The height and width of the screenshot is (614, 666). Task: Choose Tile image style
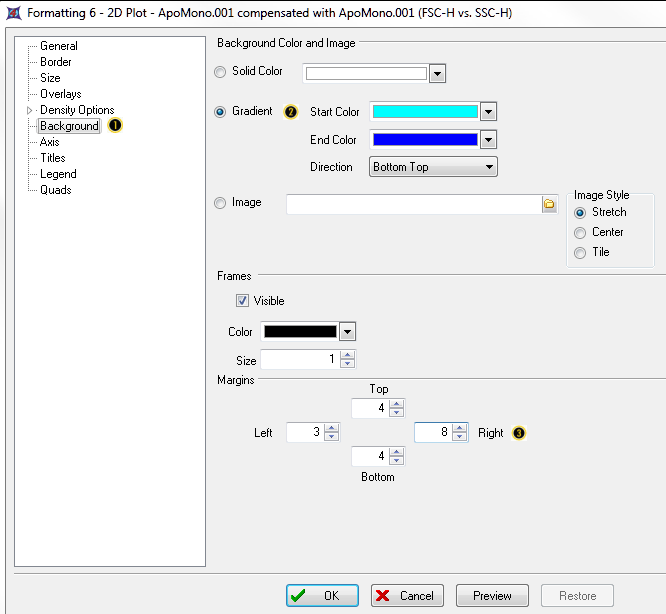580,253
